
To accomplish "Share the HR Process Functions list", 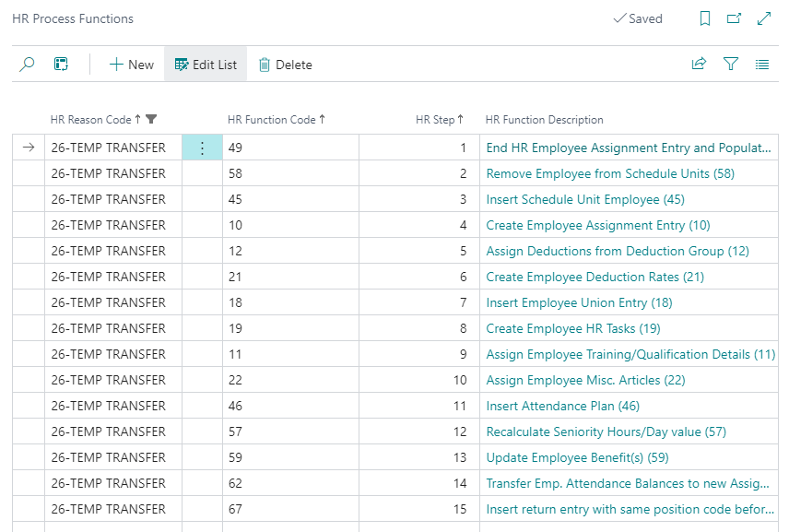I will [x=699, y=65].
